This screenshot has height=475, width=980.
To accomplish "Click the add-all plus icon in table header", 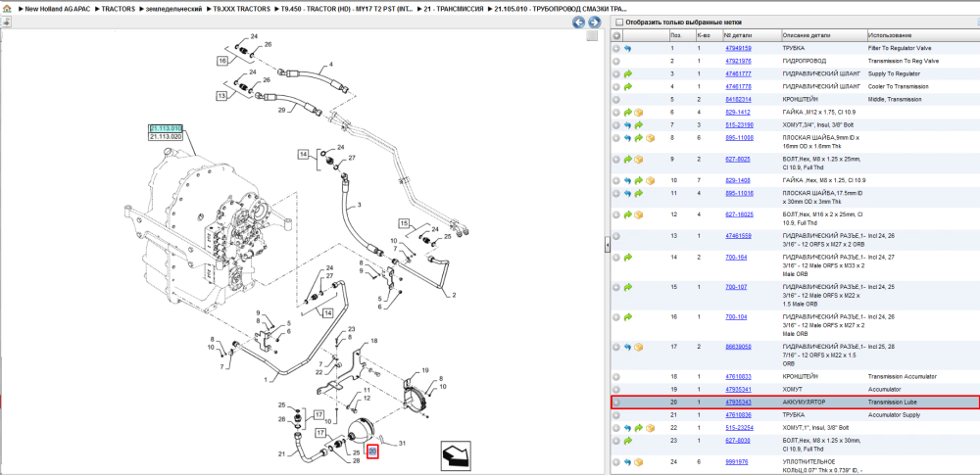I will point(616,35).
